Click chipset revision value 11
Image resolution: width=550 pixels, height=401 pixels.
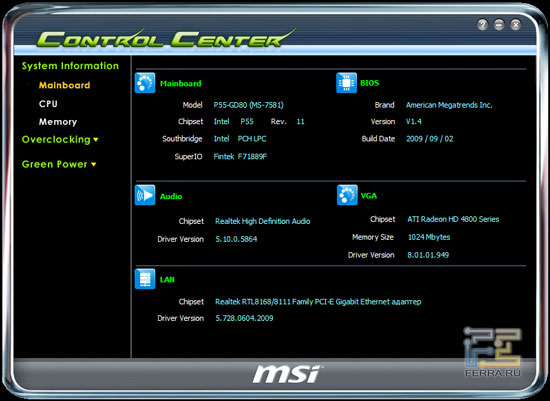300,122
